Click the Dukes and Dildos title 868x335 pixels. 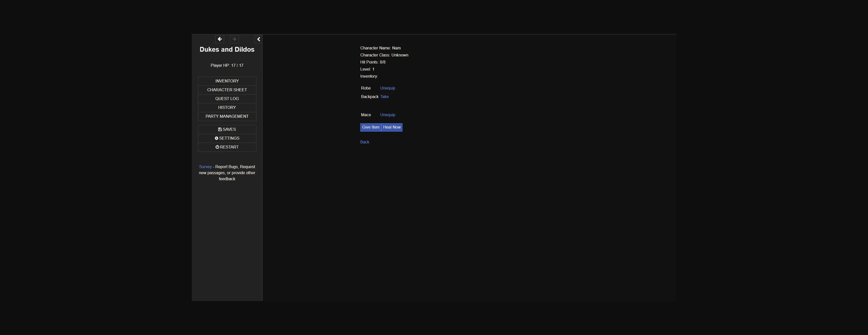point(227,49)
